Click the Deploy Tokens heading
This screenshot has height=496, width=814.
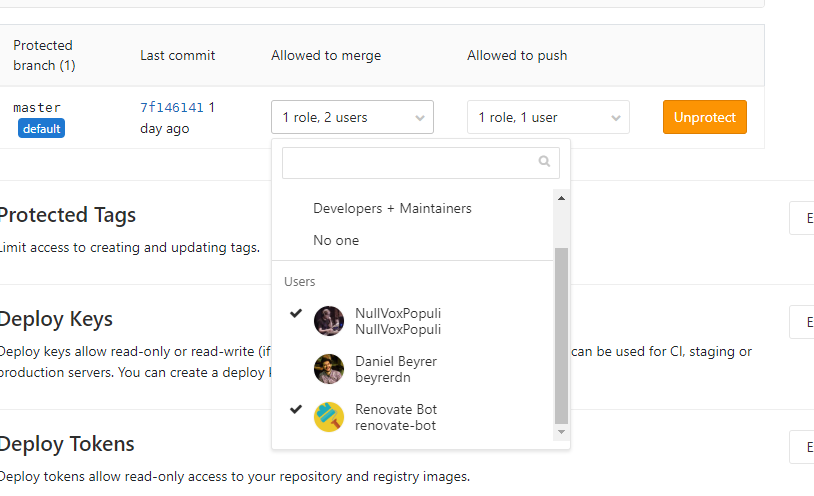(x=66, y=444)
